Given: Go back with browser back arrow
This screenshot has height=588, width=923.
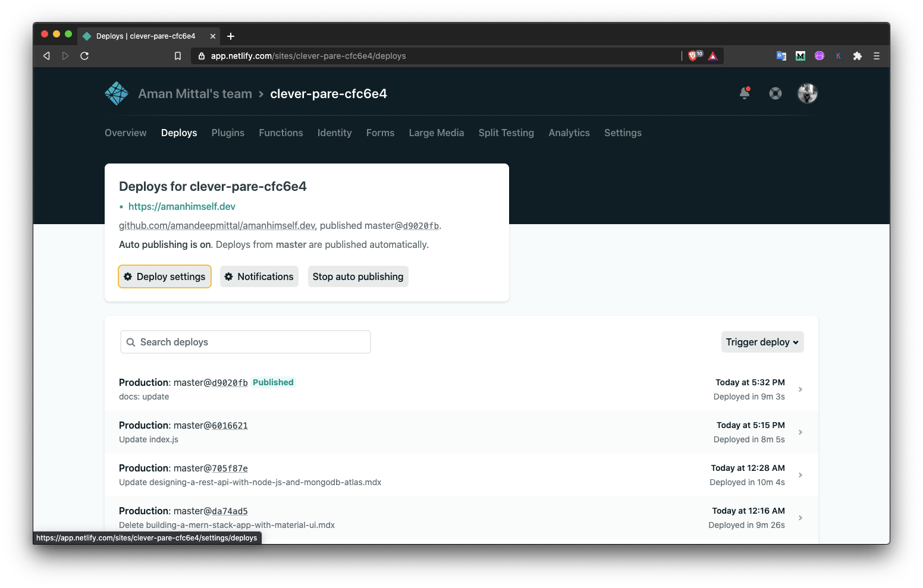Looking at the screenshot, I should click(46, 56).
